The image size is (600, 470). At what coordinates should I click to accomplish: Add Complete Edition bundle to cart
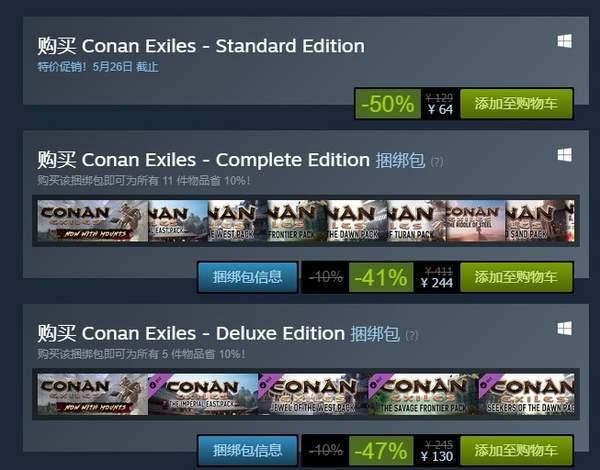point(516,277)
